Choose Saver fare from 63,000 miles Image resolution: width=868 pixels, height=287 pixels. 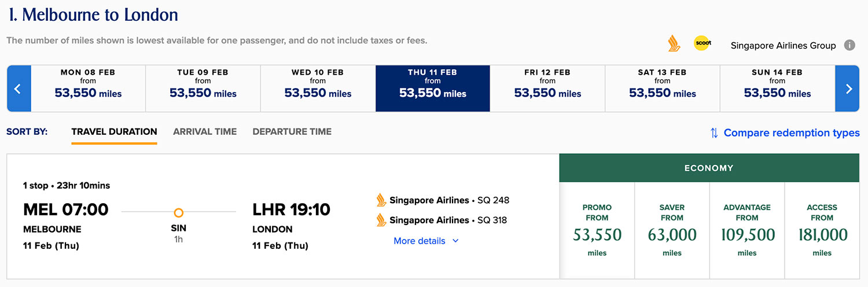(672, 230)
